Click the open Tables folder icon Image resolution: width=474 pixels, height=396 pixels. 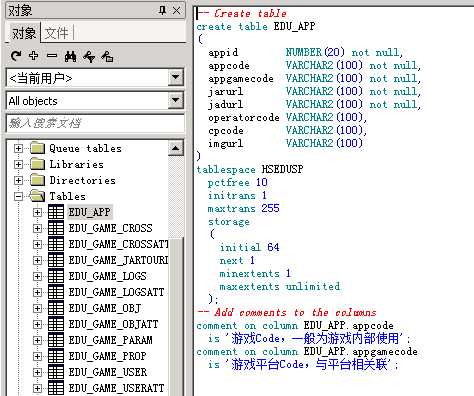[x=37, y=196]
